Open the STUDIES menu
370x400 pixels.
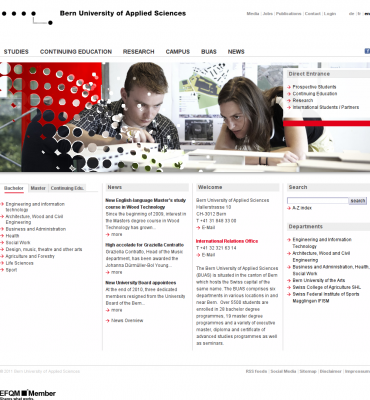16,52
